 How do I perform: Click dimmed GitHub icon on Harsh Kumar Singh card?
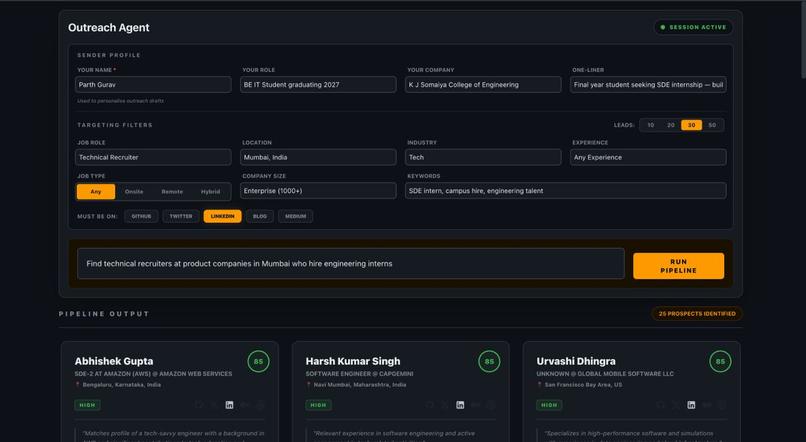click(x=430, y=405)
